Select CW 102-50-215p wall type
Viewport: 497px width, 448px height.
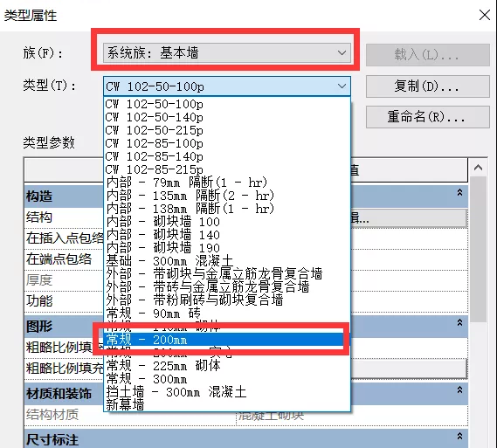227,130
